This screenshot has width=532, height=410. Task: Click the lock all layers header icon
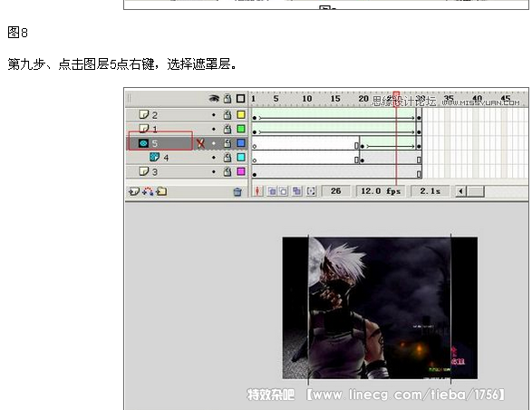[x=227, y=99]
